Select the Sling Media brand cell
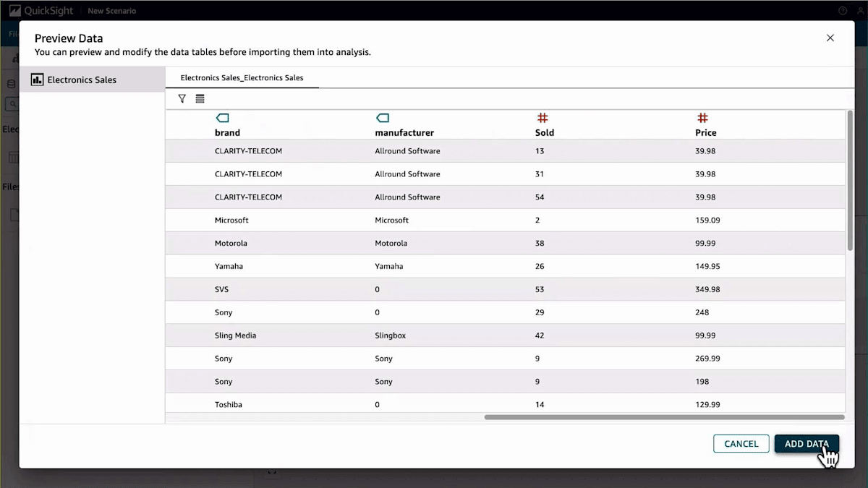The image size is (868, 488). [235, 335]
